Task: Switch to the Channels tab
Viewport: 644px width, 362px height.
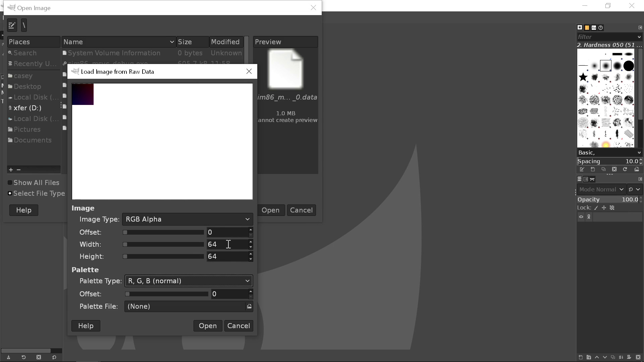Action: pos(586,179)
